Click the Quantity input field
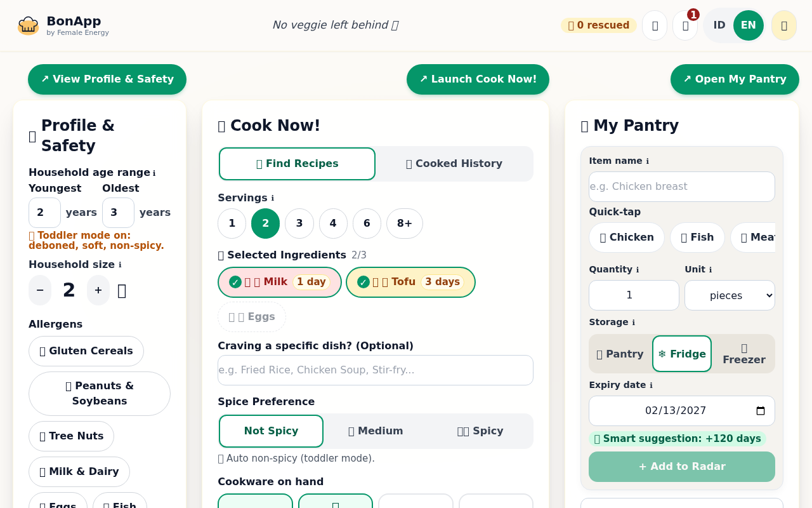 tap(634, 295)
